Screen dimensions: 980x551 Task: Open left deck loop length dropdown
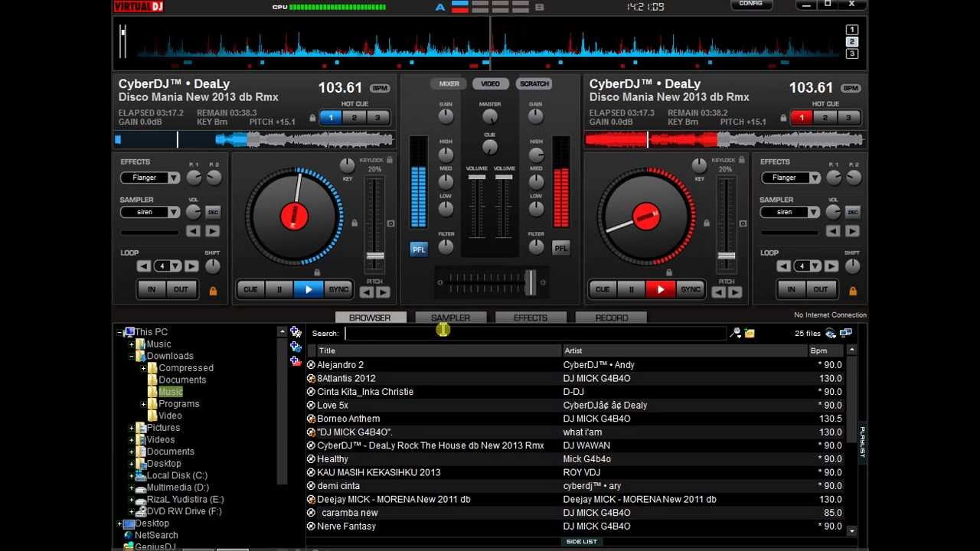176,266
